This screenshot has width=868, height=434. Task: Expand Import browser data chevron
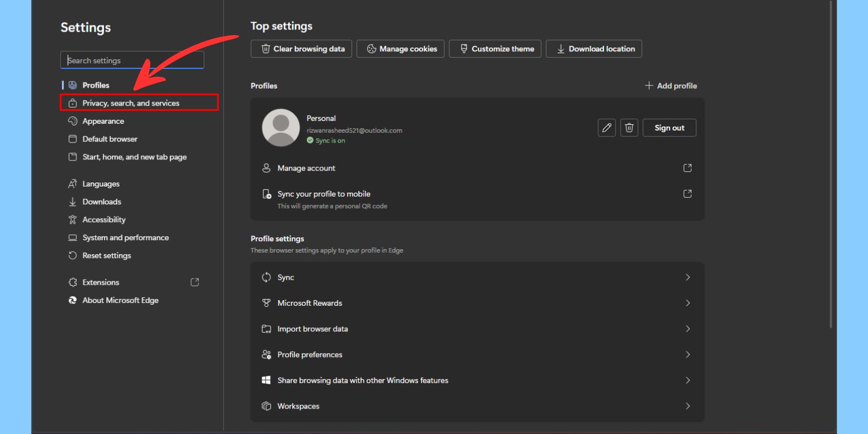[688, 329]
